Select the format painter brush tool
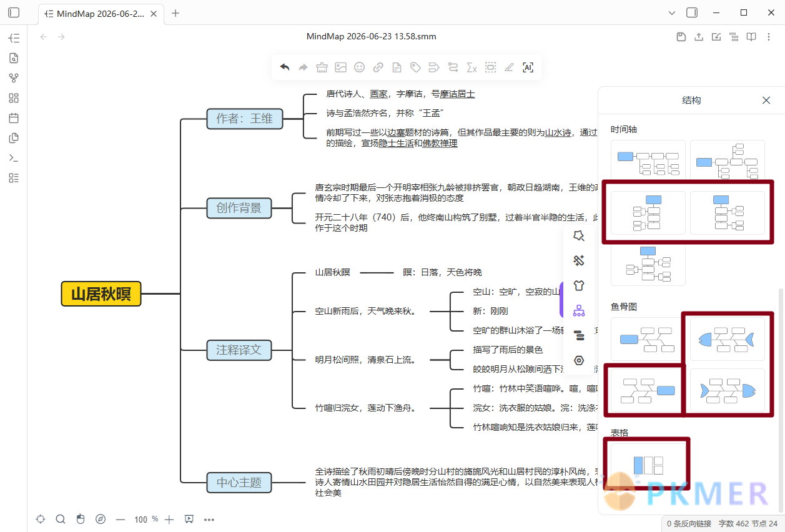Viewport: 785px width, 532px height. (x=322, y=67)
